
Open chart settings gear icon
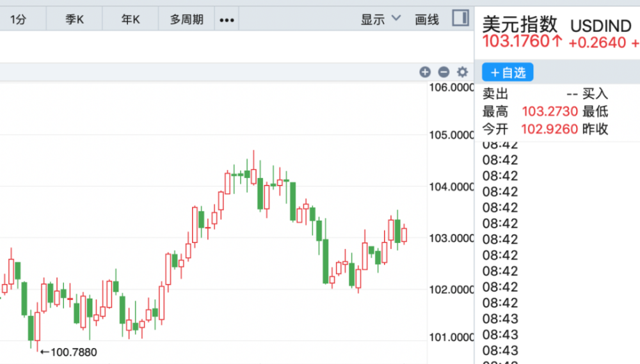pos(463,72)
